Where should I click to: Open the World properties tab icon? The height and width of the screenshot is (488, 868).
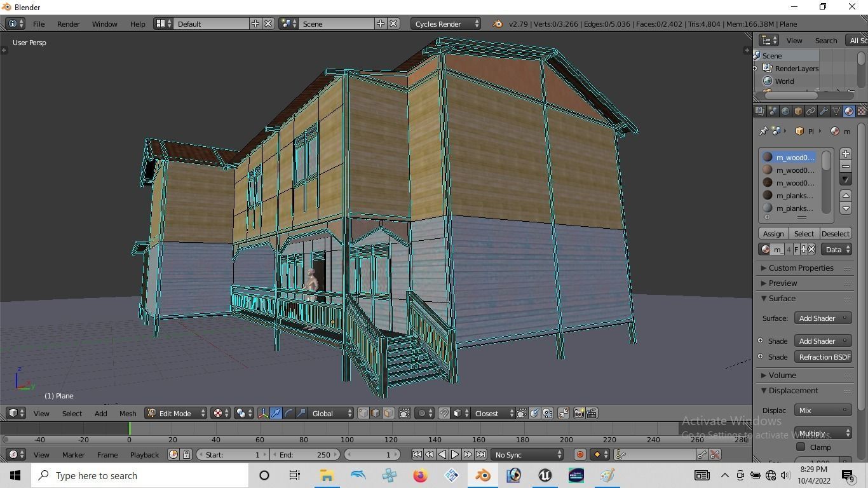coord(785,111)
